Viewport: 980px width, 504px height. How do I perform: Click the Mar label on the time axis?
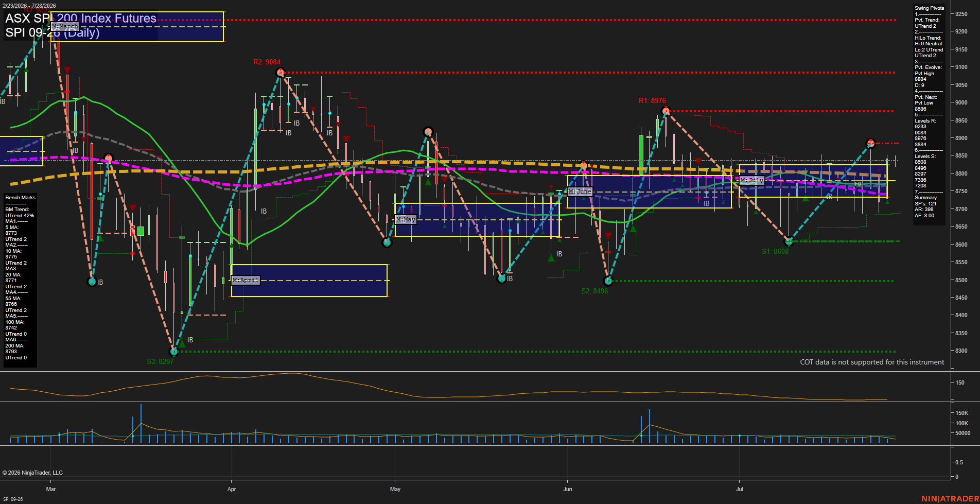(51, 489)
